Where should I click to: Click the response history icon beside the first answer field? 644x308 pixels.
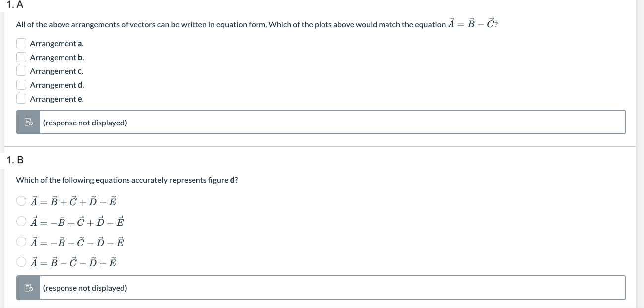[28, 122]
